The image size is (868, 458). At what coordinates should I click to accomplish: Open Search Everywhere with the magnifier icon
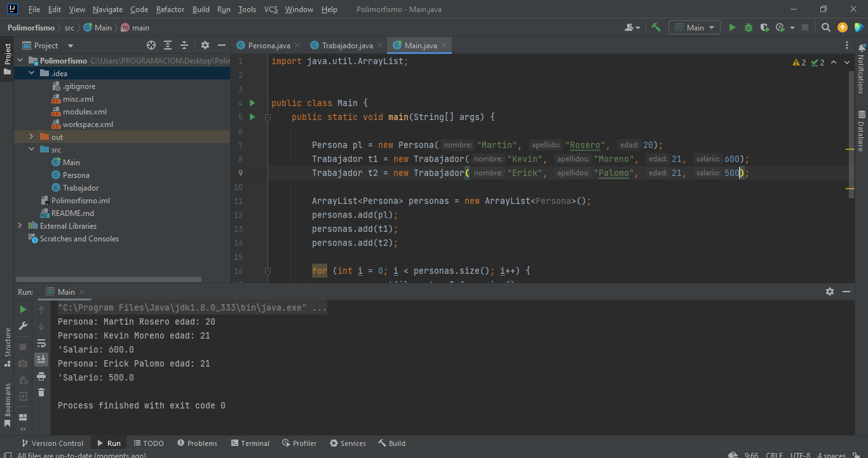pos(825,27)
